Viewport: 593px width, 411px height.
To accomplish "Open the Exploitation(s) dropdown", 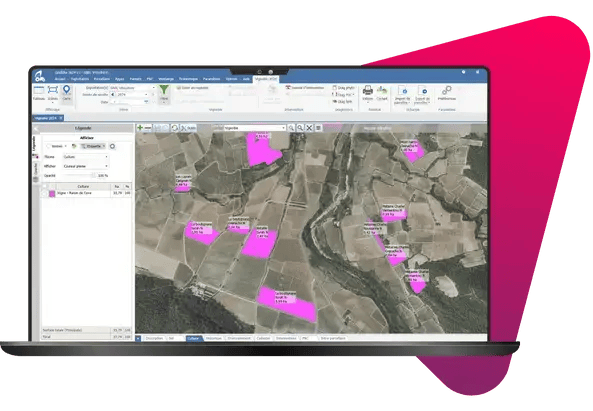I will coord(154,88).
